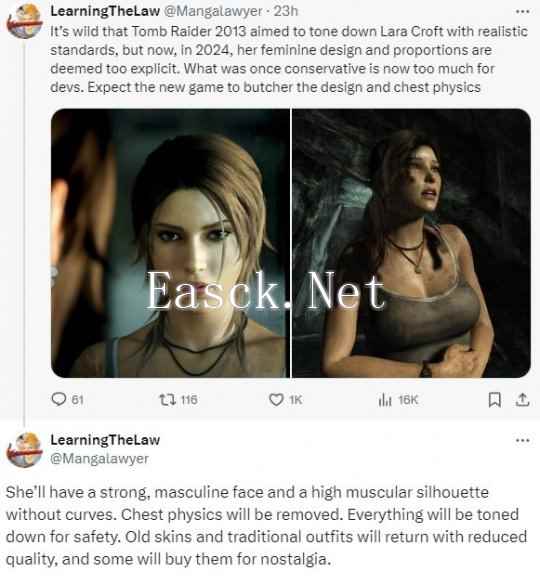Open replies via the 61 comment icon
Screen dimensions: 540x584
58,399
